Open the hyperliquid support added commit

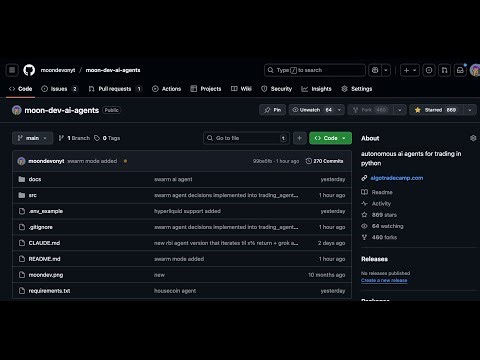point(187,211)
